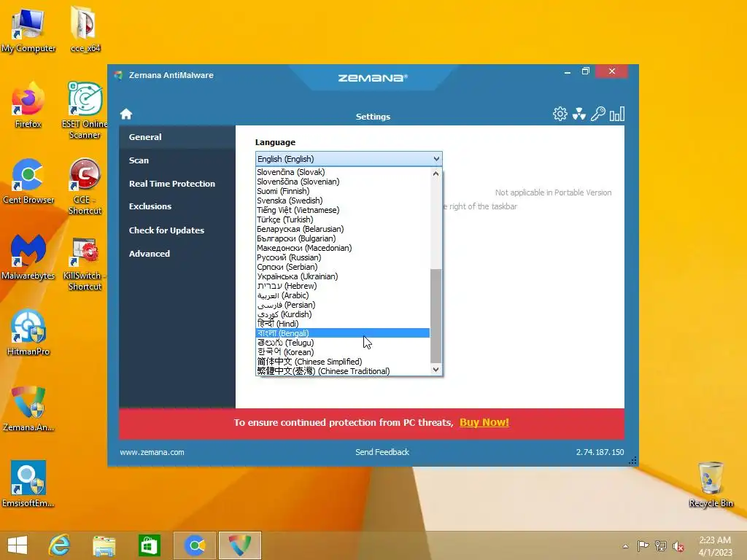Choose Українська (Ukrainian) from list

[343, 276]
